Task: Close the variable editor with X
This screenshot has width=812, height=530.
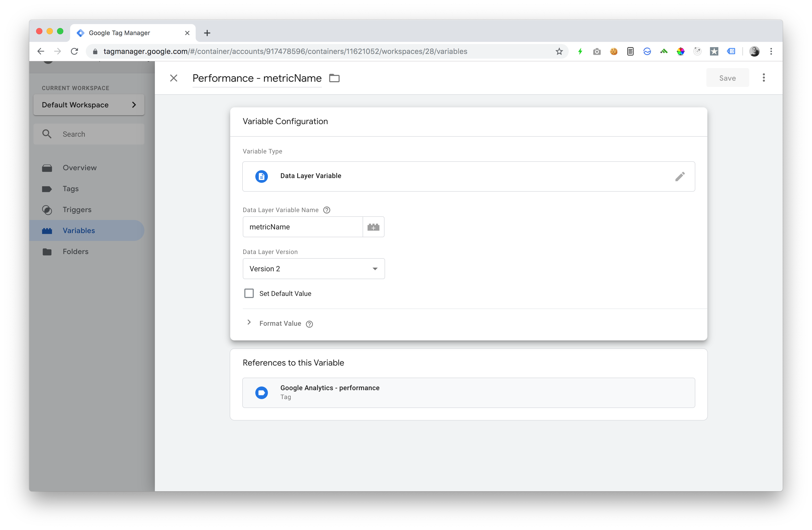Action: [x=174, y=78]
